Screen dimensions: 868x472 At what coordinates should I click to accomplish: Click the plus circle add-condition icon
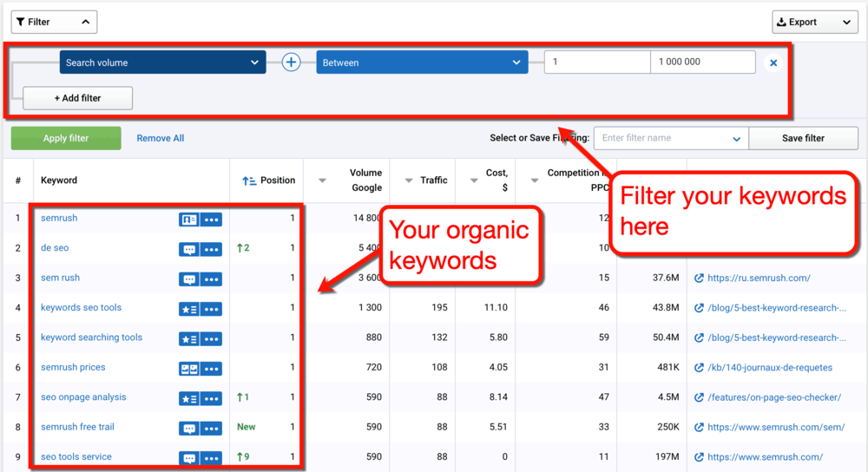coord(291,62)
